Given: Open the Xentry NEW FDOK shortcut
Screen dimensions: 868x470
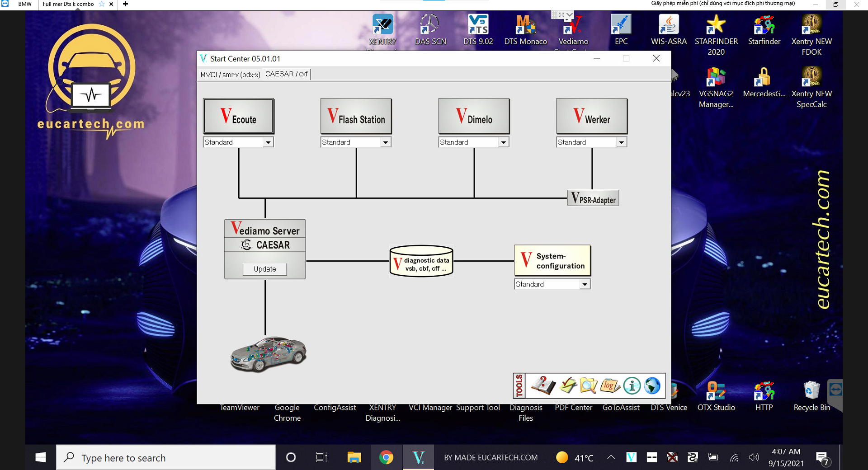Looking at the screenshot, I should [x=811, y=35].
